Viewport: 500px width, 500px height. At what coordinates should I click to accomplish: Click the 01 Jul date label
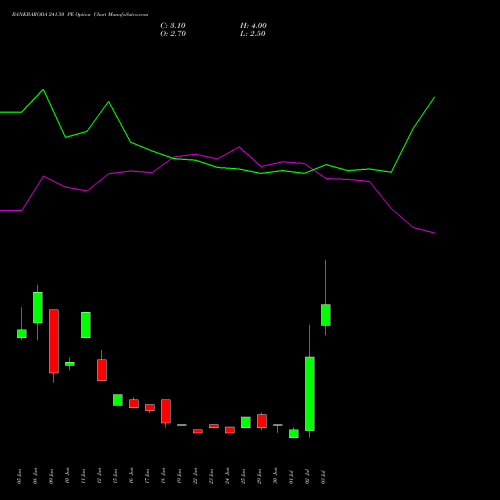click(292, 476)
